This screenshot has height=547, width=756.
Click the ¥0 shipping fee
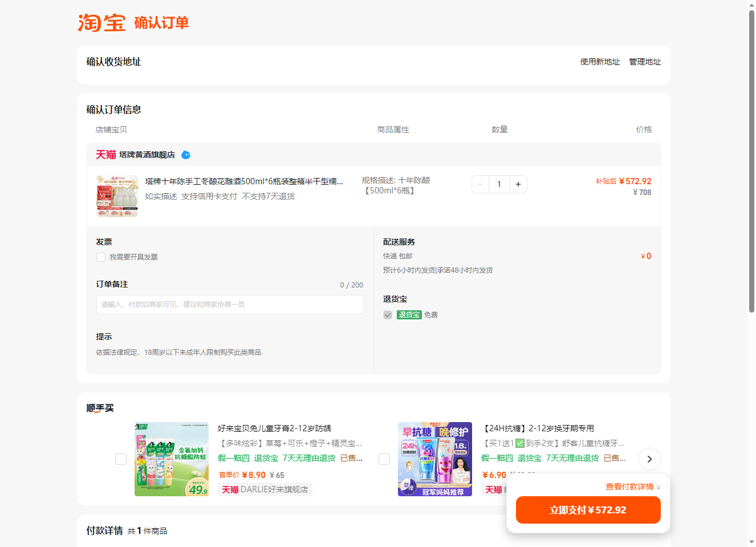coord(646,256)
